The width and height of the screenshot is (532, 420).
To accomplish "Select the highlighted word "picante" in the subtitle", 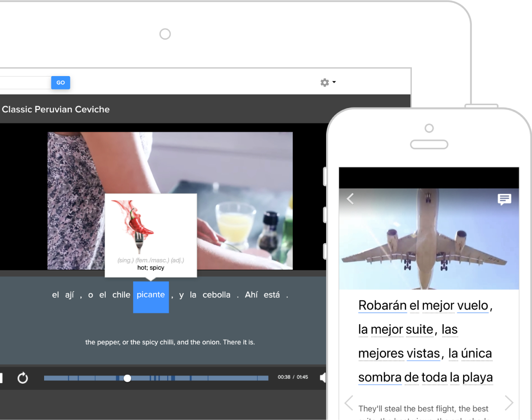I will pos(151,295).
